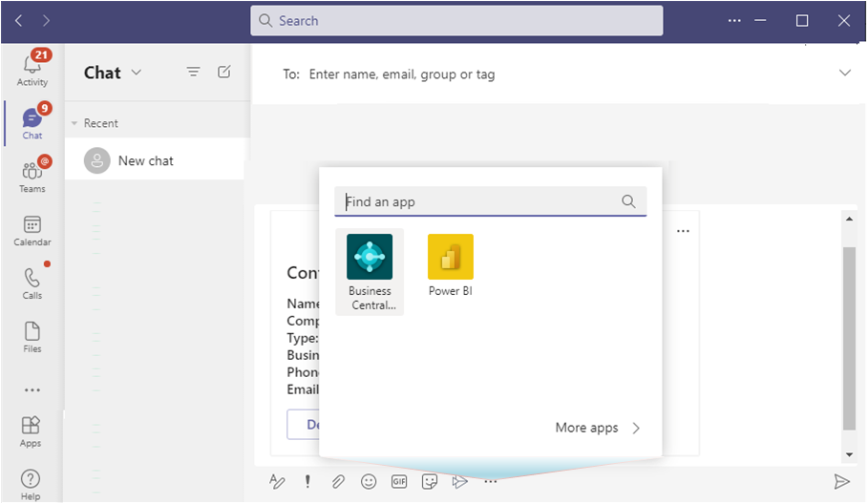
Task: Select the Business Central app
Action: tap(370, 272)
